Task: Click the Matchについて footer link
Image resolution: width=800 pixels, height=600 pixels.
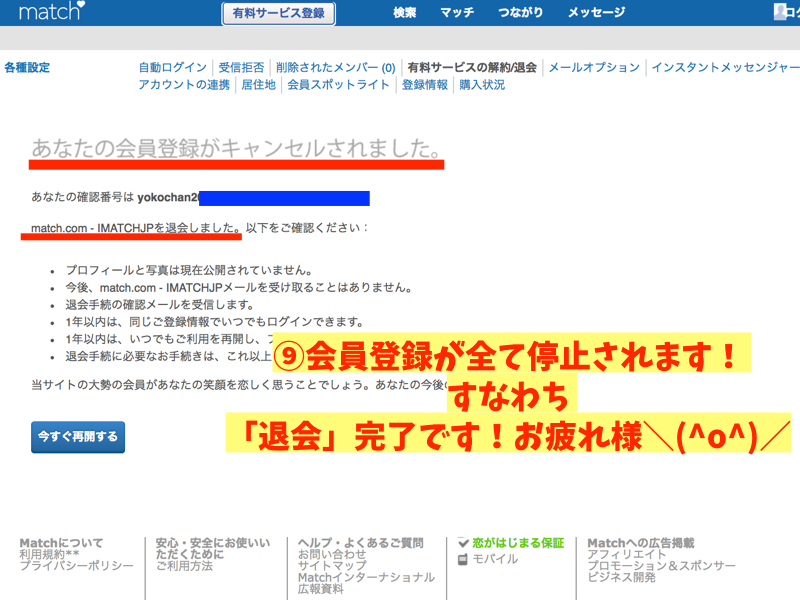Action: coord(61,543)
